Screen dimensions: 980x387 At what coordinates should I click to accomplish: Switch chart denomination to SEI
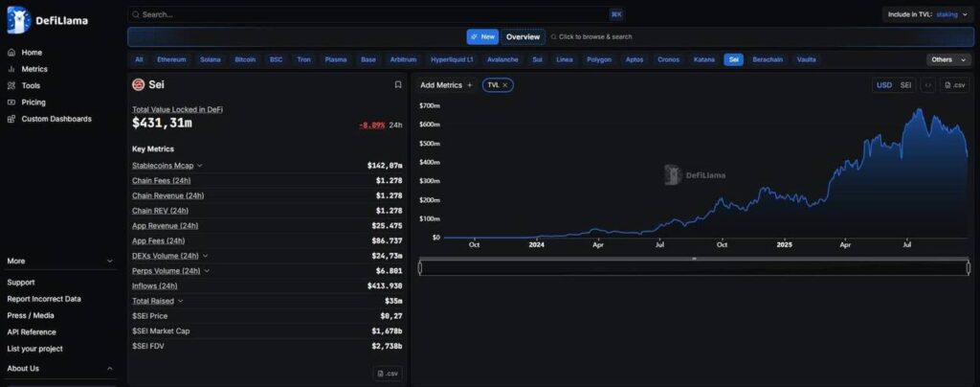(905, 85)
